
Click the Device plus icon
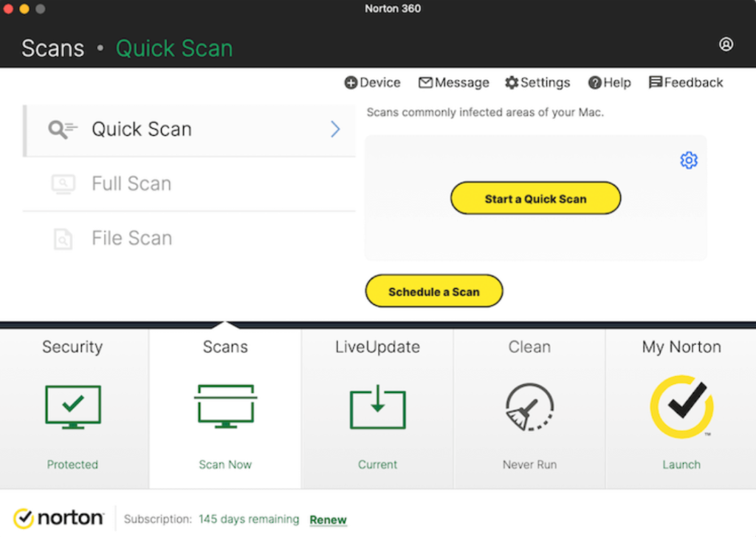tap(351, 83)
